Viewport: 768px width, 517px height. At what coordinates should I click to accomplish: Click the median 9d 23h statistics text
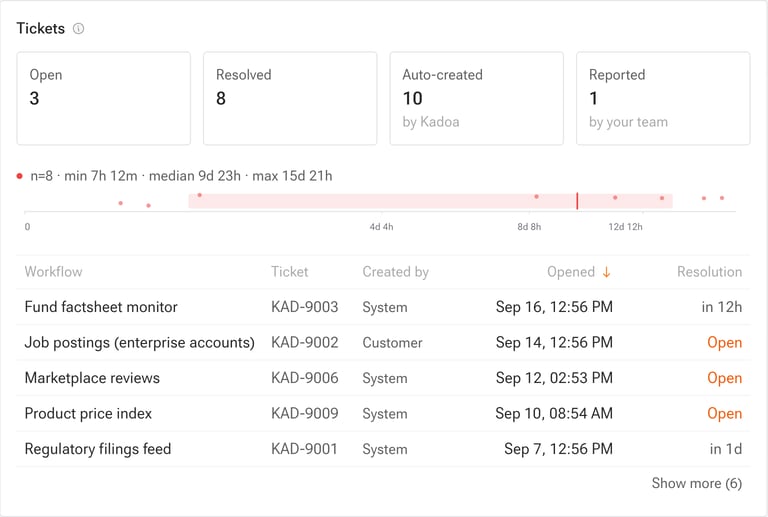(x=194, y=176)
